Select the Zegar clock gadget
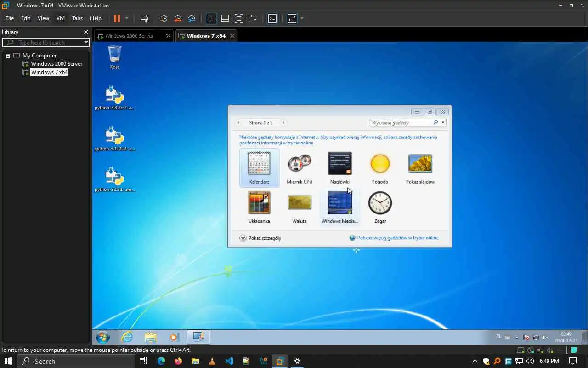This screenshot has height=368, width=588. pos(380,207)
